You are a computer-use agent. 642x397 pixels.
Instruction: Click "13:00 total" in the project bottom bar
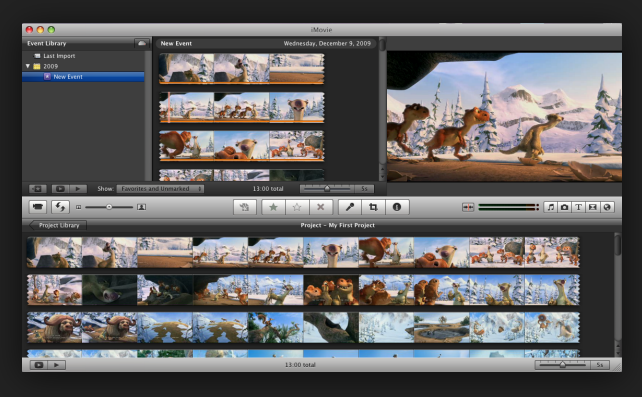coord(300,365)
